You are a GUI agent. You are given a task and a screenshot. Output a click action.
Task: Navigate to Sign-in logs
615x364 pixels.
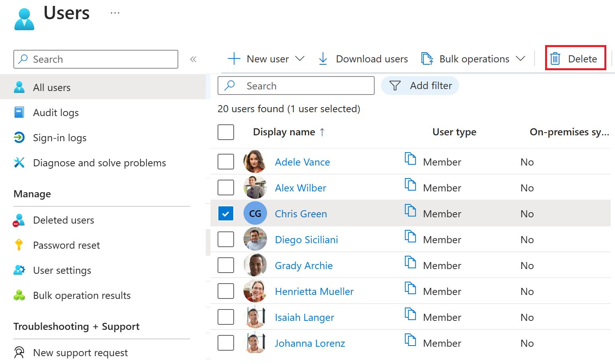click(60, 138)
